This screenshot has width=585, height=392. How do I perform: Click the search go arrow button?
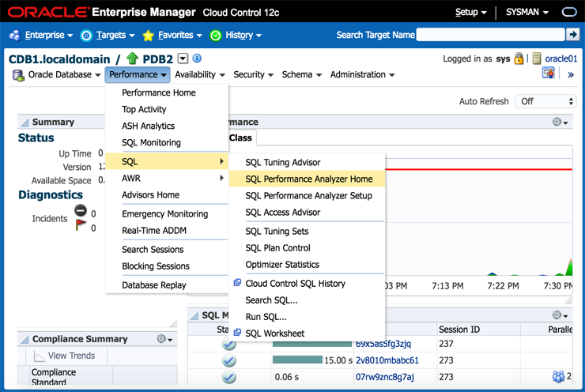573,35
